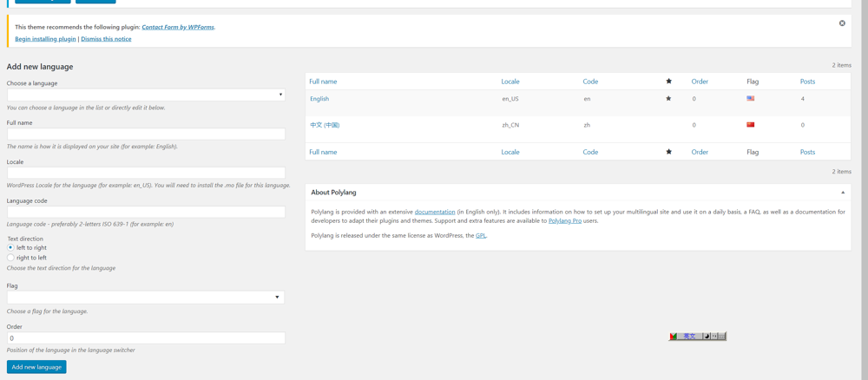Click the keyboard icon on the IME bar
The image size is (868, 380).
coord(721,337)
